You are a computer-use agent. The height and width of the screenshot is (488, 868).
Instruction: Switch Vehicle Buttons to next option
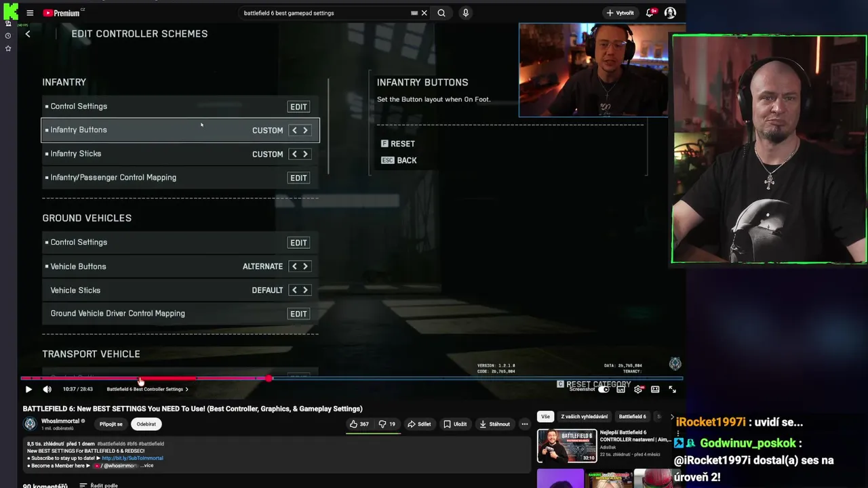pyautogui.click(x=305, y=266)
